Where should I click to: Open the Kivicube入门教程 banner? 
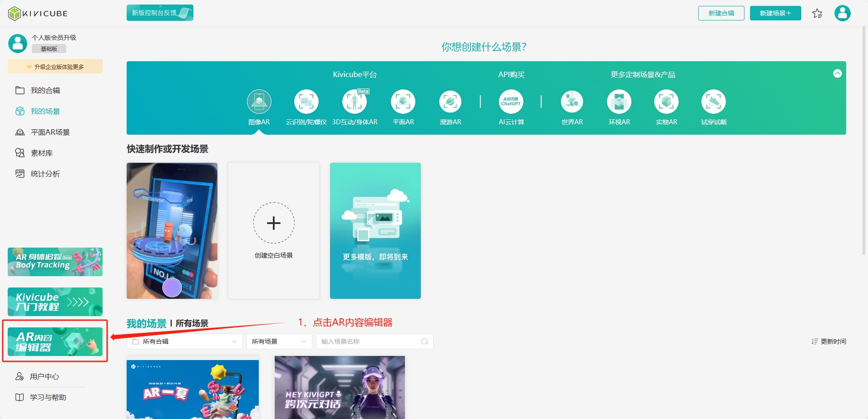click(x=55, y=302)
